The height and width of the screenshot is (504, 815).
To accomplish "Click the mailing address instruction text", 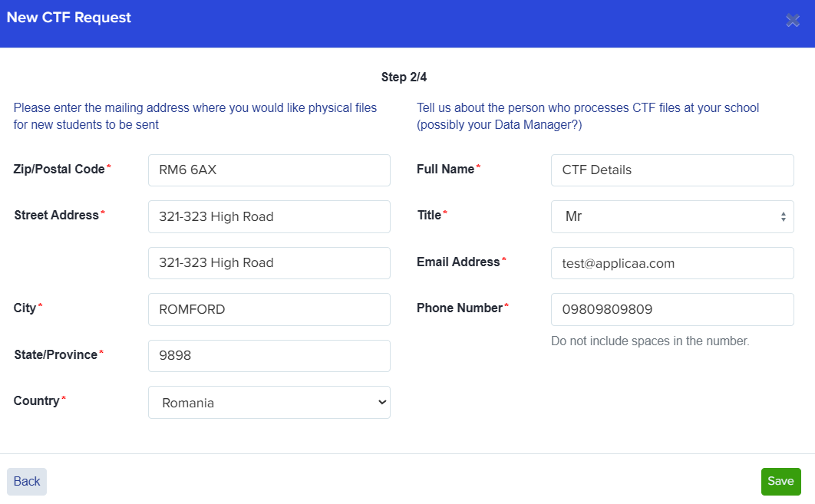I will point(194,116).
